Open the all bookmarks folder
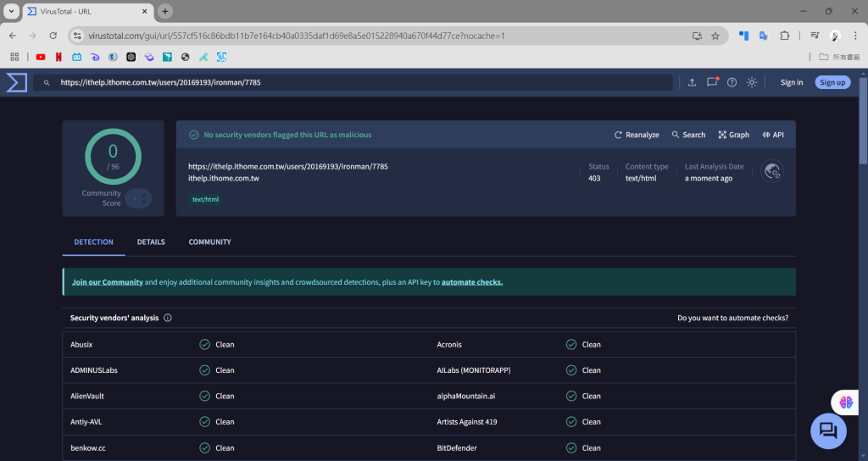 [839, 57]
